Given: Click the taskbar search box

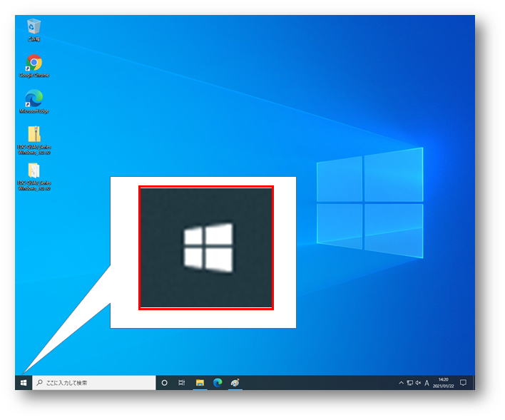Looking at the screenshot, I should click(x=94, y=383).
